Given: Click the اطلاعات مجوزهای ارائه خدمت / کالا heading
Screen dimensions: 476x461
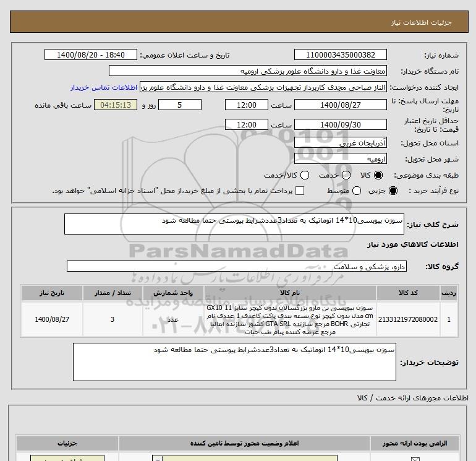Looking at the screenshot, I should tap(413, 398).
